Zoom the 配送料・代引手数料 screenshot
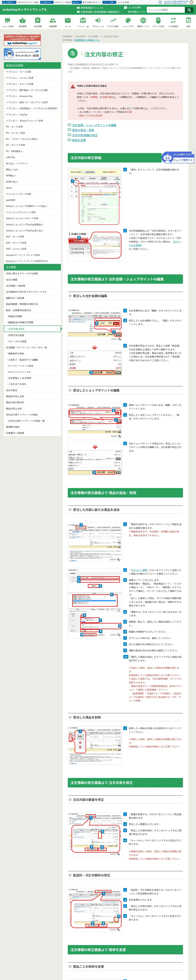Screen dimensions: 196x980 115,930
